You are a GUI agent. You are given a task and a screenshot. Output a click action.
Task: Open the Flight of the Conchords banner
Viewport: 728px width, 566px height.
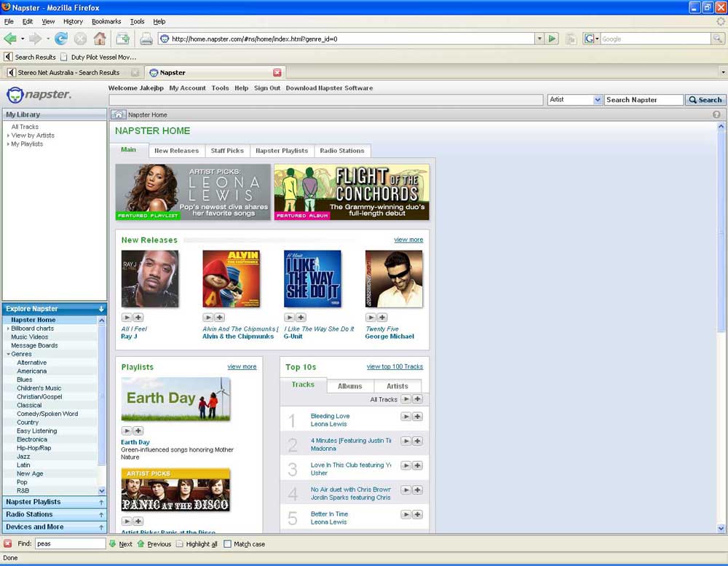[x=352, y=192]
